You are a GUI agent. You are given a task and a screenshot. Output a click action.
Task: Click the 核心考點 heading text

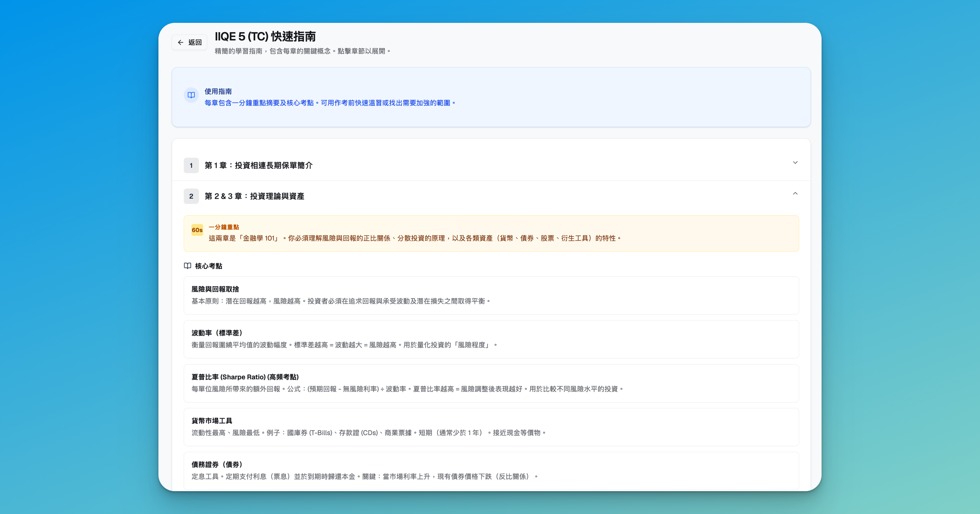coord(209,266)
